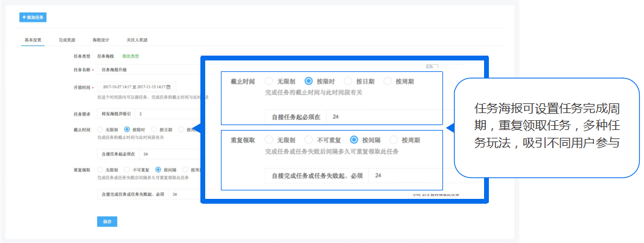Click the blue 保存 save button
Screen dimensions: 644x243
pos(107,222)
